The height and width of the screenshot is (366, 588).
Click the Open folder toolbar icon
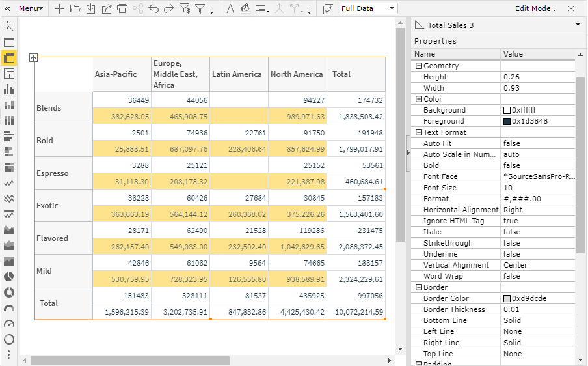click(x=75, y=8)
